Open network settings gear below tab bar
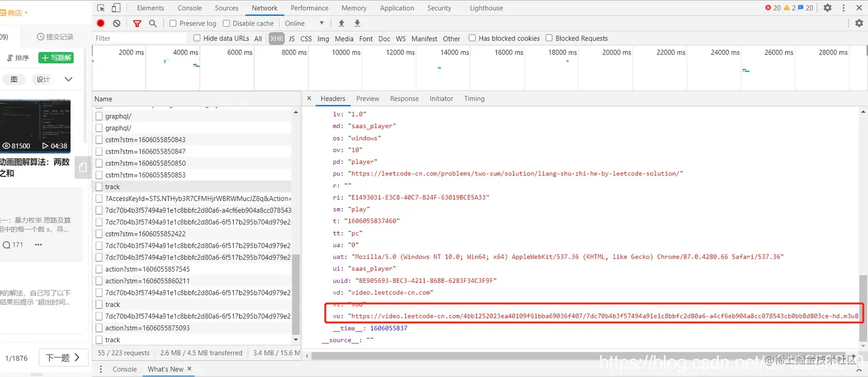 click(859, 23)
